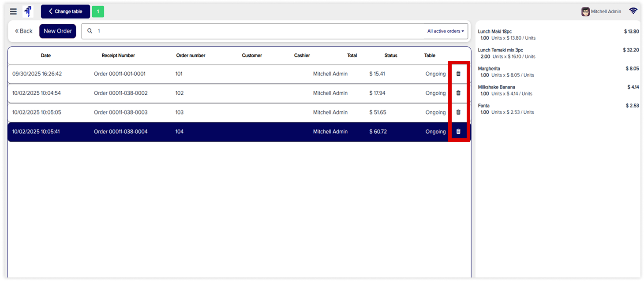Delete order 104 with trash icon
Image resolution: width=644 pixels, height=281 pixels.
(458, 131)
